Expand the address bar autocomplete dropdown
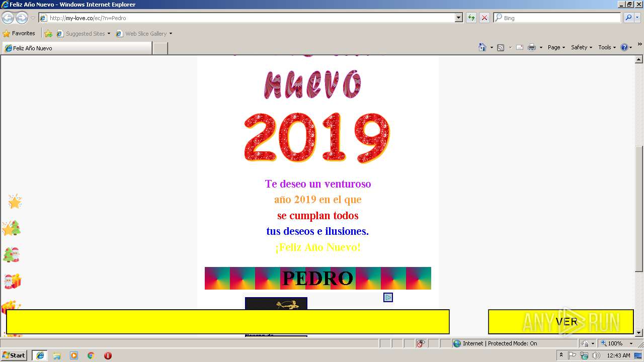Screen dimensions: 644x362 (x=459, y=18)
